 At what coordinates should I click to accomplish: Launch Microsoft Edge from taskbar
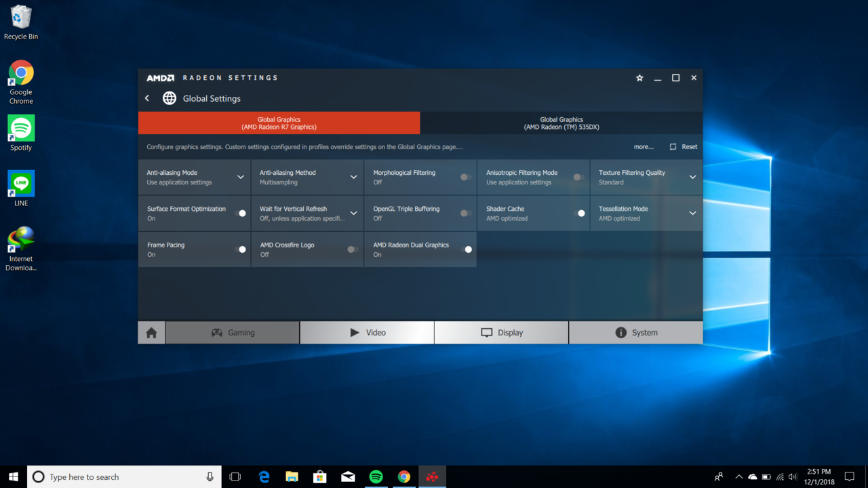point(264,477)
